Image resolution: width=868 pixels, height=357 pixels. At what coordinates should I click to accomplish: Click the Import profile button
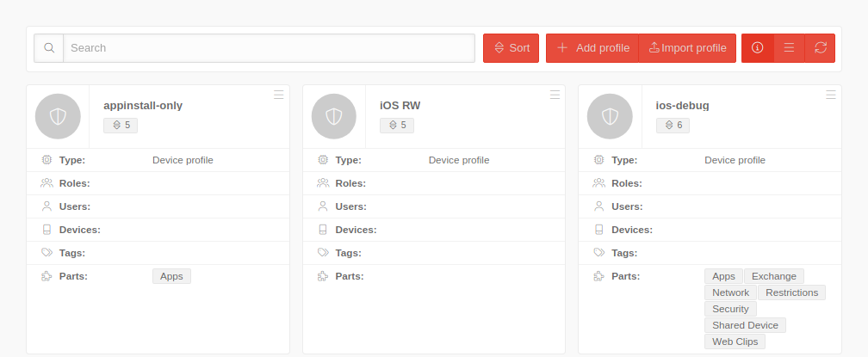[x=687, y=48]
